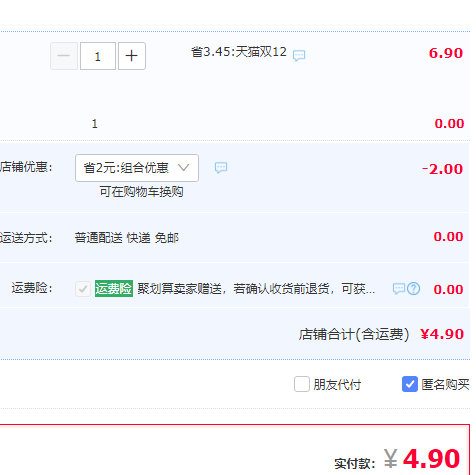Open comment icon next to 天猫双12 discount
476x475 pixels.
tap(299, 55)
